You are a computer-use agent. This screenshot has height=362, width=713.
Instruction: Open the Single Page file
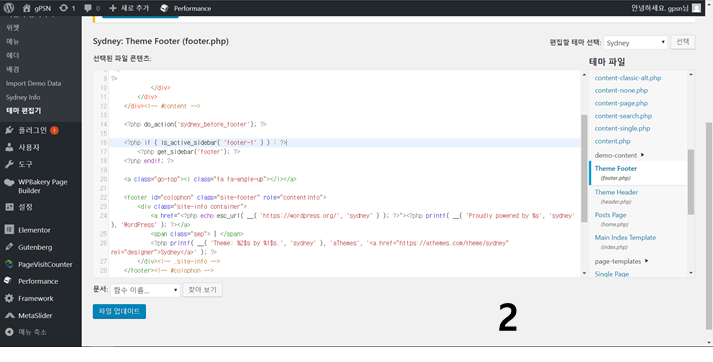pos(612,274)
